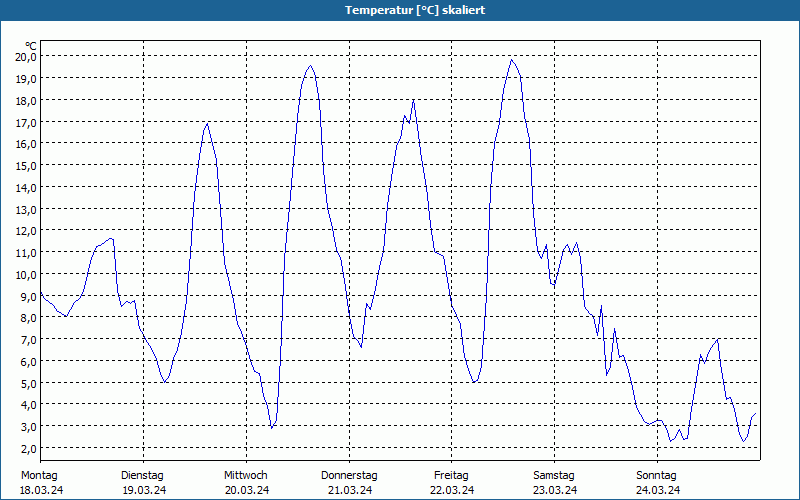Click the 22.03.24 date label
Screen dimensions: 800x500
452,490
